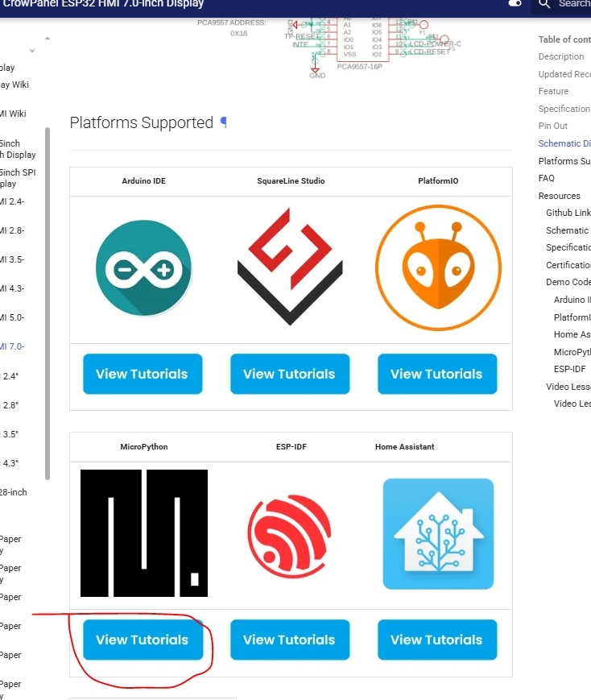
Task: Open Home Assistant demo code entry
Action: 572,334
